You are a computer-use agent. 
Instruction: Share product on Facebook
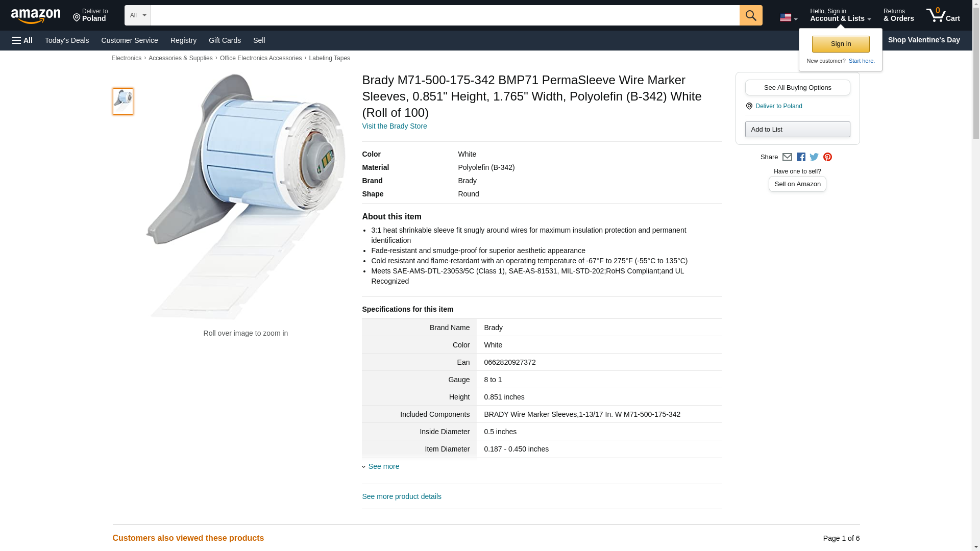pyautogui.click(x=801, y=157)
